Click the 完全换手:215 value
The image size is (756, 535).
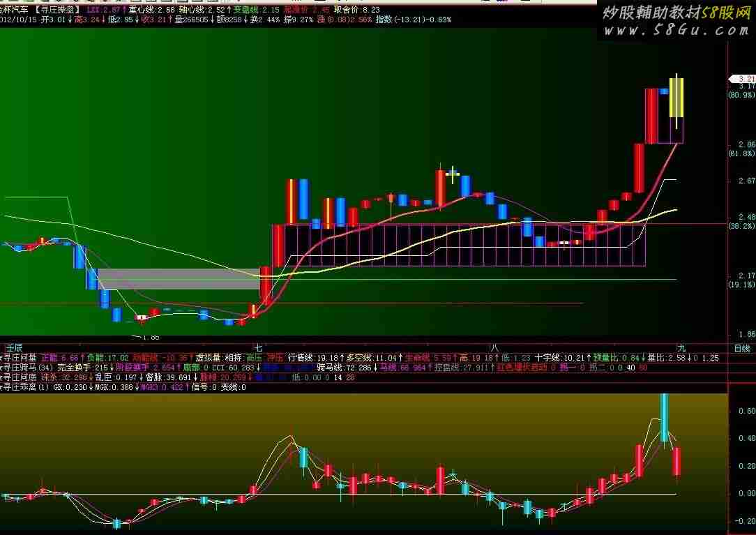coord(82,368)
